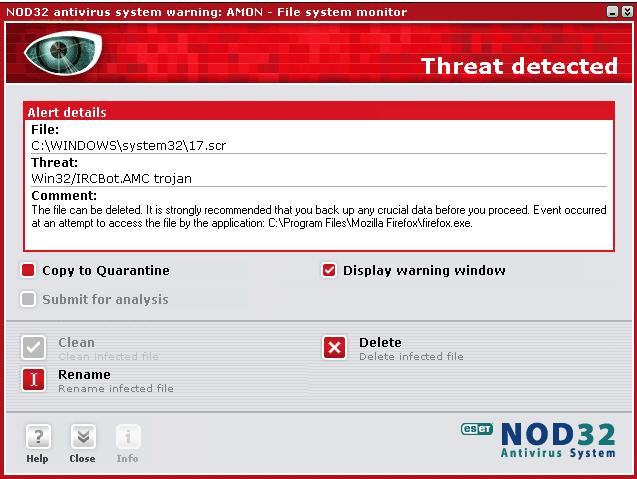The height and width of the screenshot is (479, 637).
Task: Click the Clean label text
Action: pos(76,342)
